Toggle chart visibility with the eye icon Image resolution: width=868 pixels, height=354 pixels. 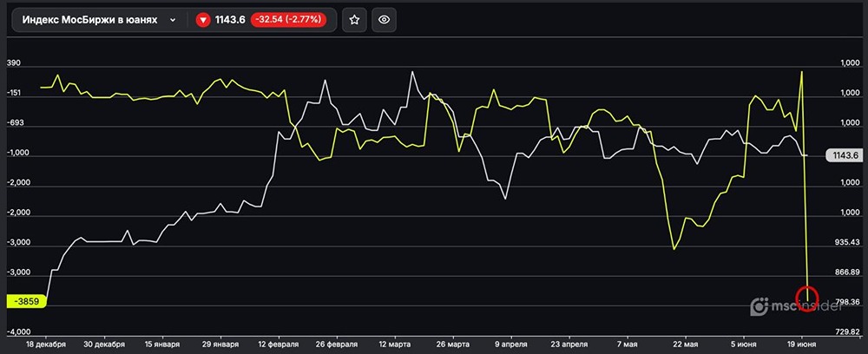point(384,19)
